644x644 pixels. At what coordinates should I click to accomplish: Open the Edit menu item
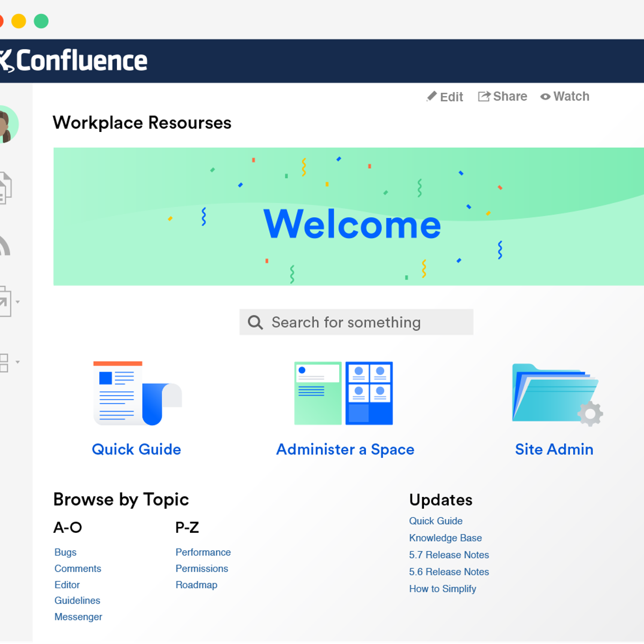(444, 97)
